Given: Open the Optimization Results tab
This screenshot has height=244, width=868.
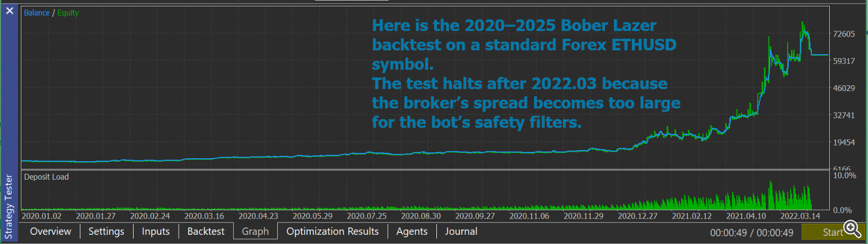Looking at the screenshot, I should 332,231.
